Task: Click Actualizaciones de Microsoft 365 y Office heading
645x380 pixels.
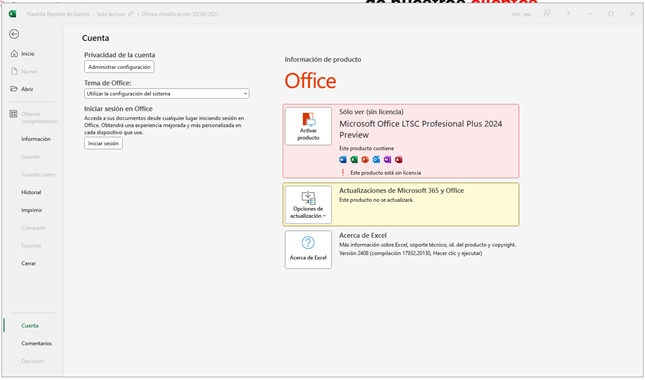Action: pyautogui.click(x=401, y=191)
